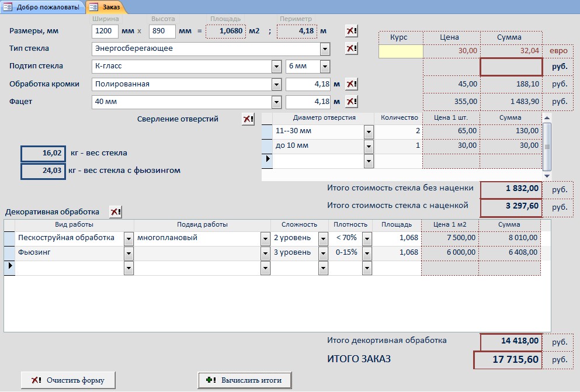Open the Тип стекла dropdown
Screen dimensions: 580x392
[325, 49]
